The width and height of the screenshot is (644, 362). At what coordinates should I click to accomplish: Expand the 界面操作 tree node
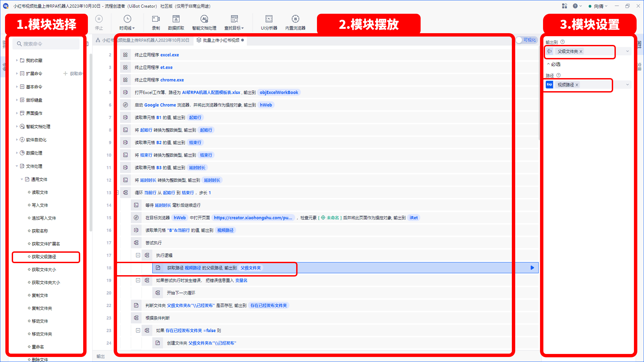(x=17, y=113)
